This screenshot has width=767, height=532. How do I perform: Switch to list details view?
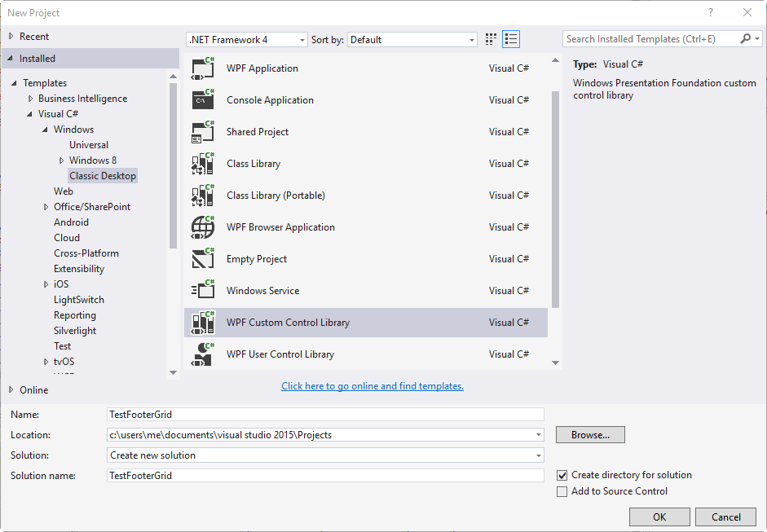(x=511, y=38)
